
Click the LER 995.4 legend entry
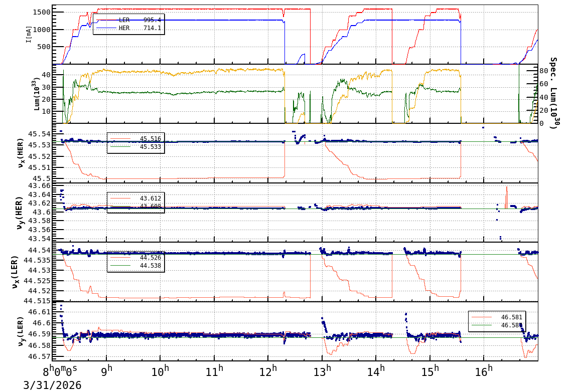(x=128, y=20)
